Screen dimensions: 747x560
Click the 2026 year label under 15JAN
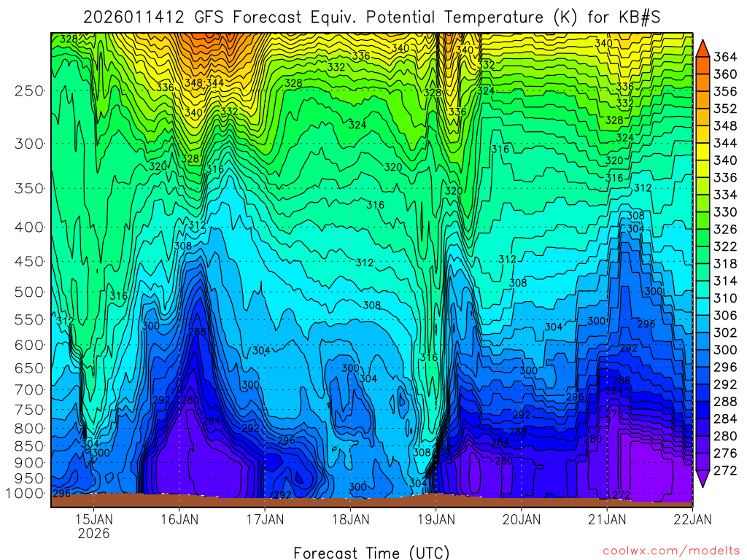point(94,533)
